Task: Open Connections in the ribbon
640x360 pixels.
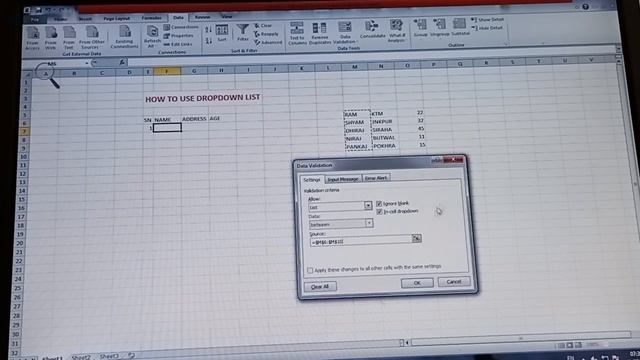Action: click(181, 27)
